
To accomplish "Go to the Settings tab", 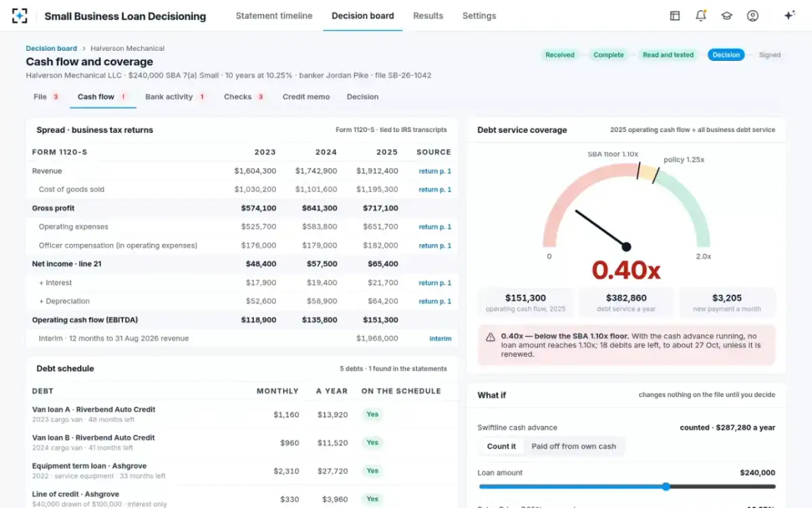I will pos(479,16).
